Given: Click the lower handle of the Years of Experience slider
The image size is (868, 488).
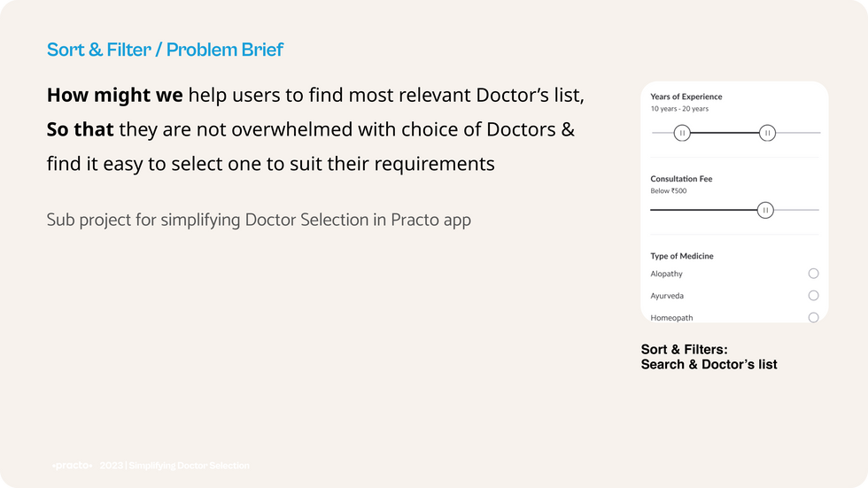Looking at the screenshot, I should [682, 133].
